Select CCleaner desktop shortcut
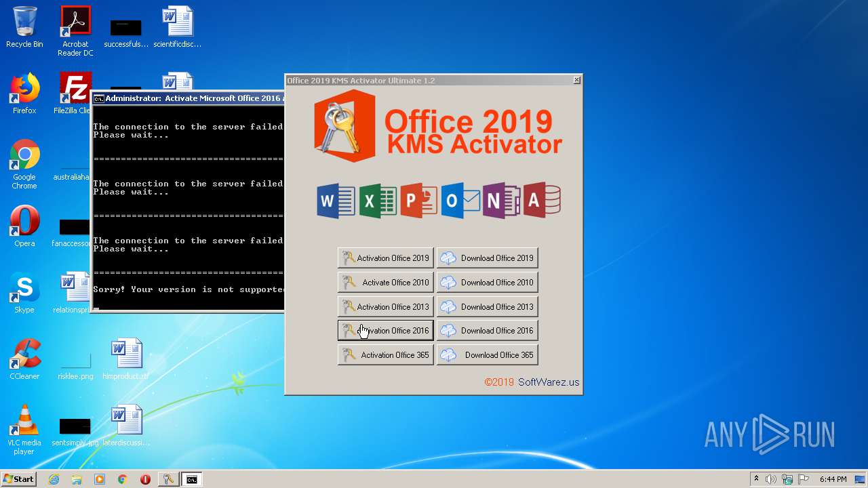The height and width of the screenshot is (488, 868). (x=24, y=359)
